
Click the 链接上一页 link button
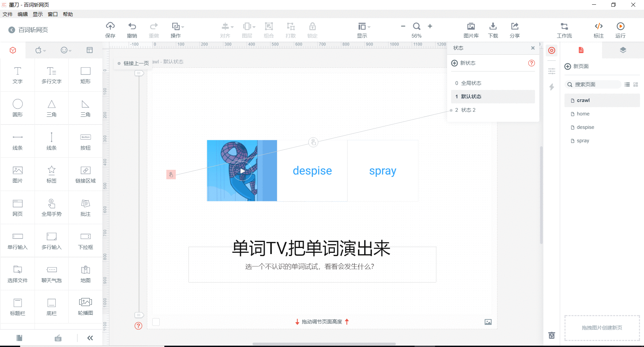coord(133,63)
